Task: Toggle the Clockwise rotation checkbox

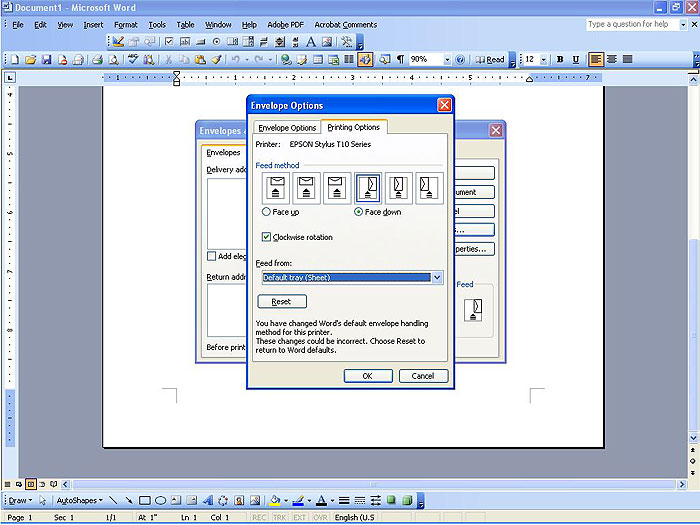Action: point(267,237)
